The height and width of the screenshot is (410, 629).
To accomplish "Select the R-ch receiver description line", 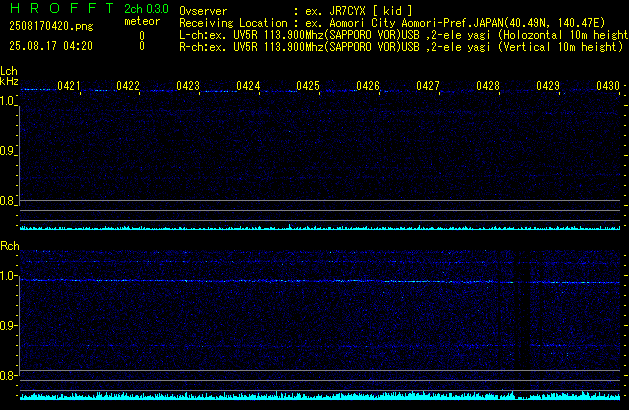I will [x=401, y=47].
